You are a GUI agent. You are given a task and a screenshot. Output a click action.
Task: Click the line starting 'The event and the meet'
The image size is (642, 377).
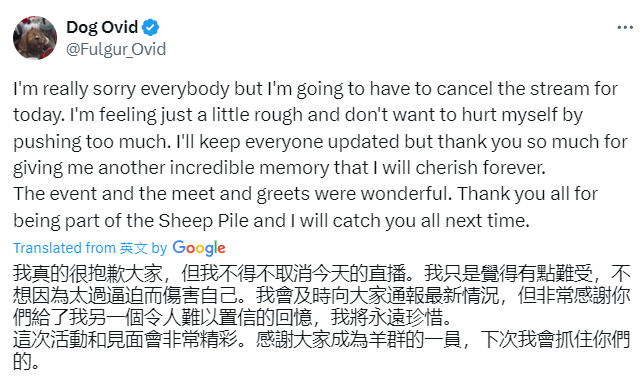click(305, 194)
